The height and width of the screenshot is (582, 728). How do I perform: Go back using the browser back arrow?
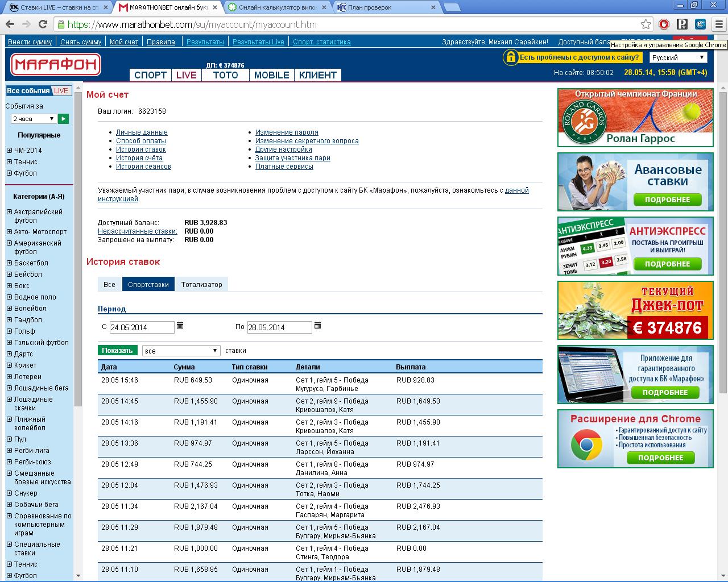[x=10, y=24]
